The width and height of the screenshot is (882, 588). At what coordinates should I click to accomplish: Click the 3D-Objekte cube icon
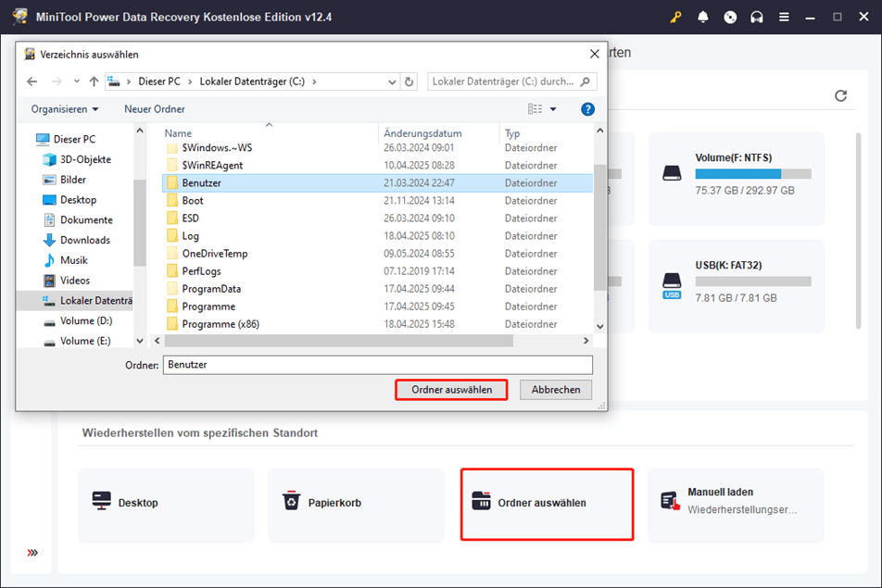click(49, 159)
